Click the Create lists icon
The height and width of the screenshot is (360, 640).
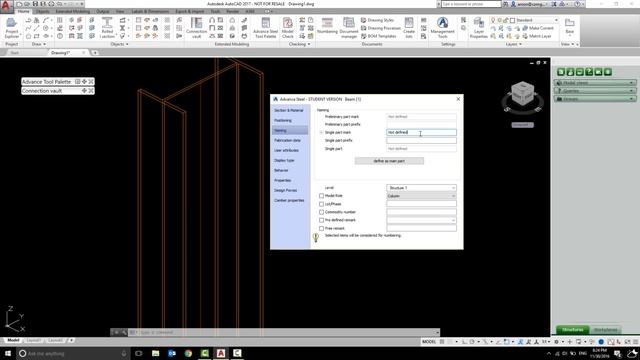[x=409, y=28]
